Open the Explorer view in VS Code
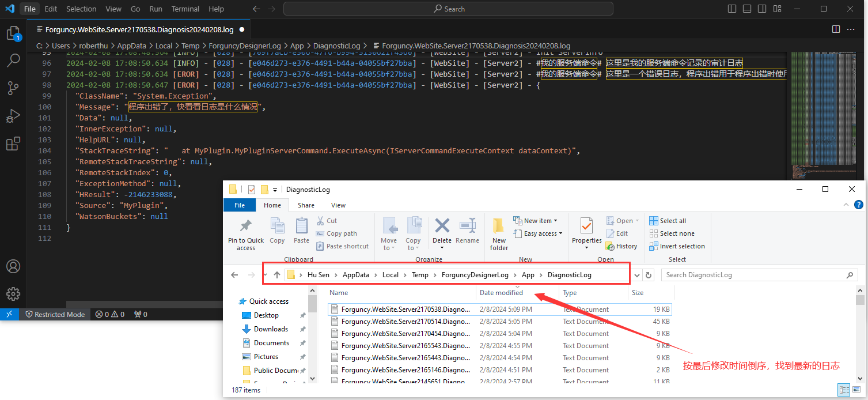This screenshot has width=868, height=400. (x=13, y=33)
